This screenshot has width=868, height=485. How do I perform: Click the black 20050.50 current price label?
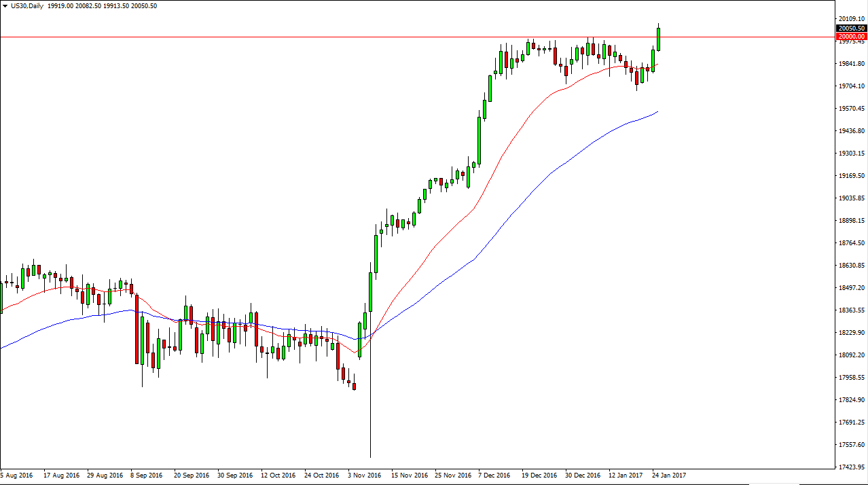click(851, 28)
